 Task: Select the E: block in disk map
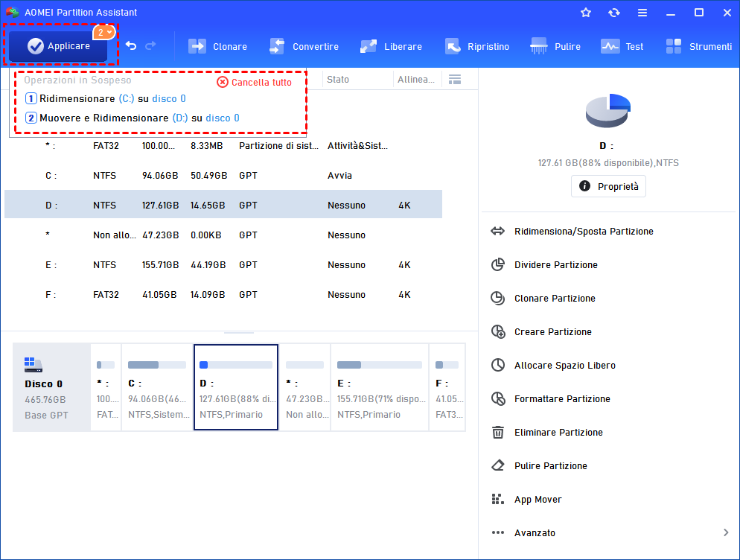380,387
